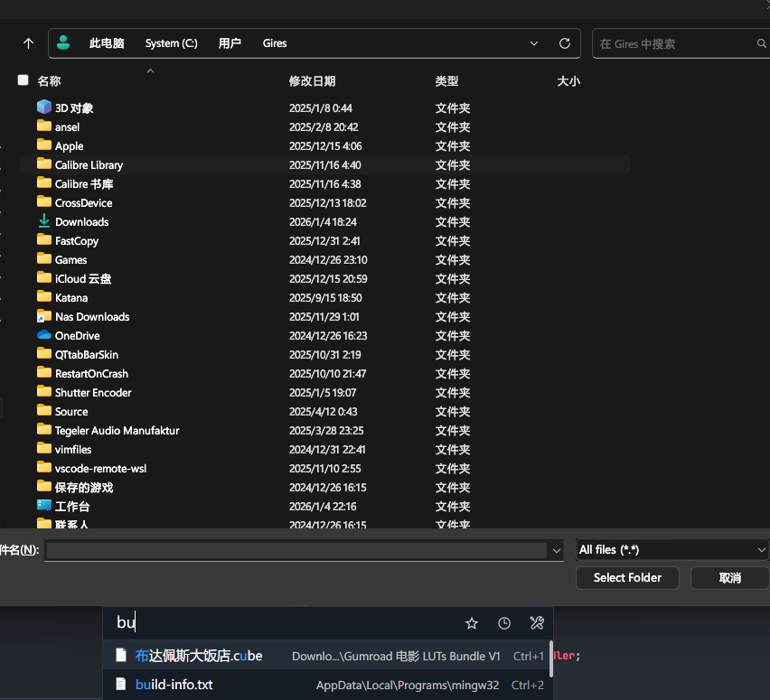This screenshot has height=700, width=770.
Task: Click the up-arrow navigate to parent folder
Action: coord(28,43)
